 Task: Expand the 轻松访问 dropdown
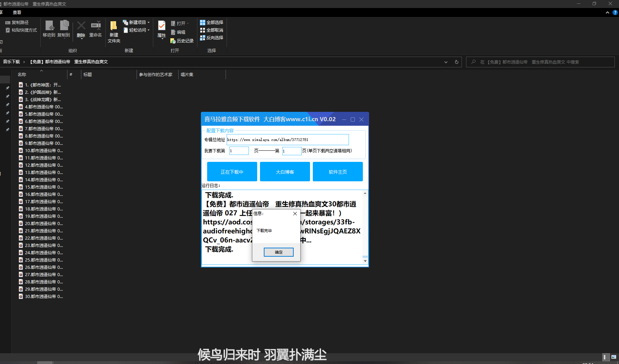[x=148, y=30]
